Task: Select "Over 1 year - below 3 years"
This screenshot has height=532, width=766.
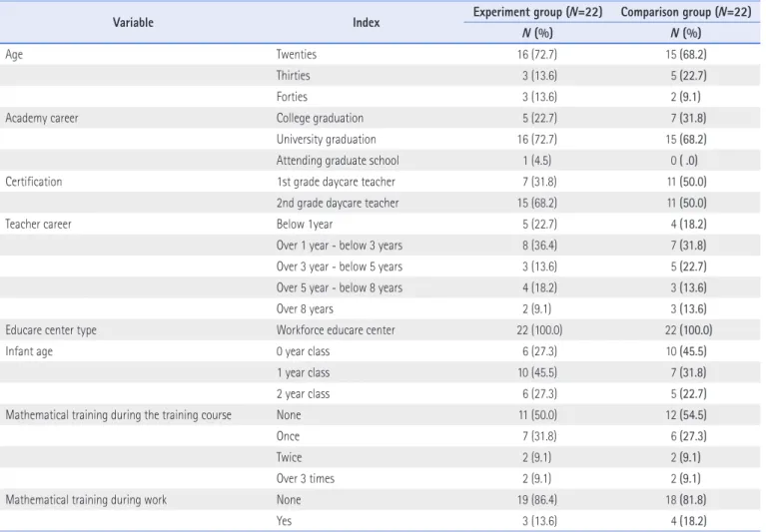Action: click(x=339, y=246)
